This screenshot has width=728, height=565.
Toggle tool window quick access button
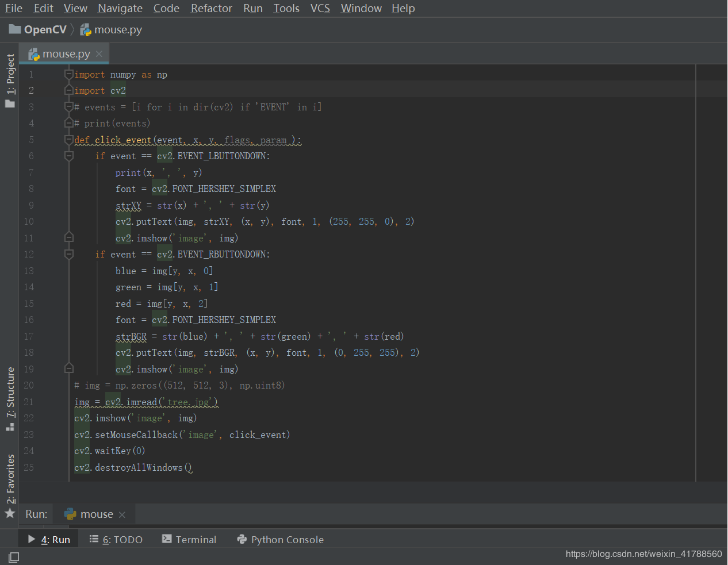(x=14, y=557)
